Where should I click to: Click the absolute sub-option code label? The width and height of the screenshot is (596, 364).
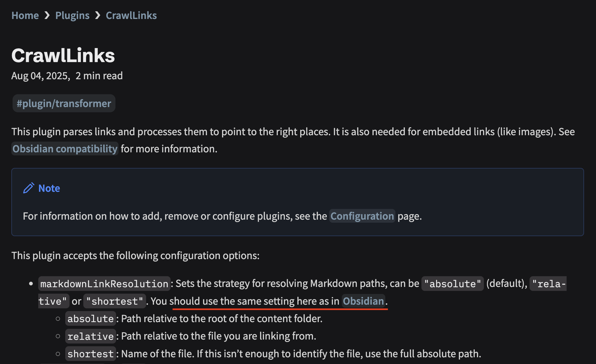pos(90,319)
